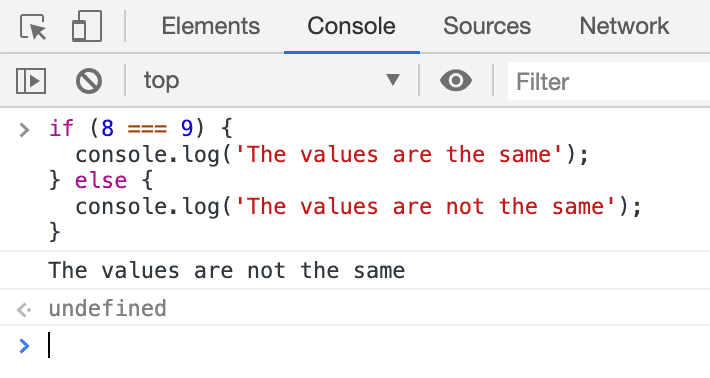Switch to the Network tab
The width and height of the screenshot is (710, 378).
click(x=624, y=26)
